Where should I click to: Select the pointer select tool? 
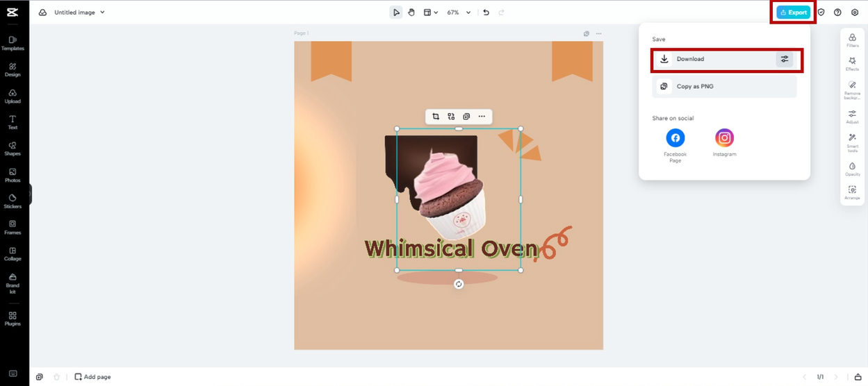click(x=396, y=12)
